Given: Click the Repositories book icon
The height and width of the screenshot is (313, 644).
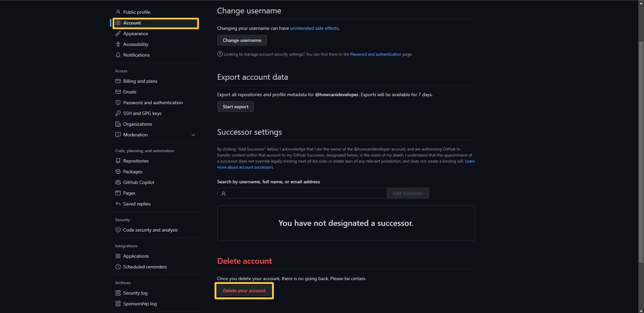Looking at the screenshot, I should coord(118,161).
